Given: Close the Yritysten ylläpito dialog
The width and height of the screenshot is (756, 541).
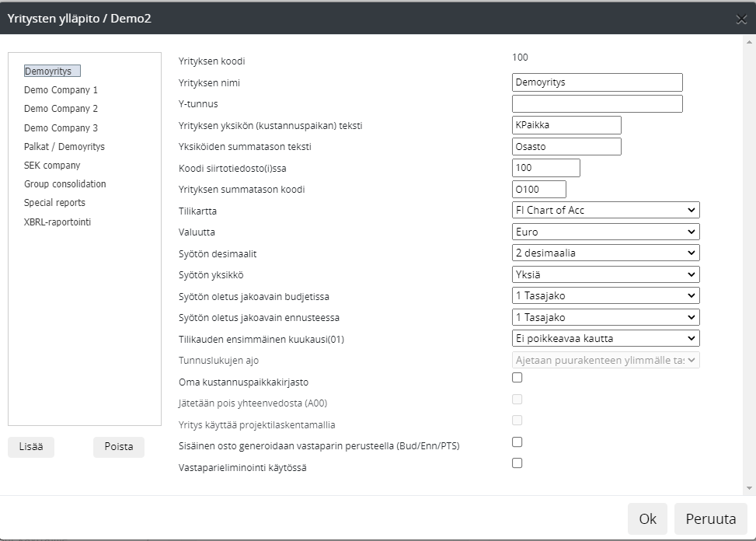Looking at the screenshot, I should [740, 19].
